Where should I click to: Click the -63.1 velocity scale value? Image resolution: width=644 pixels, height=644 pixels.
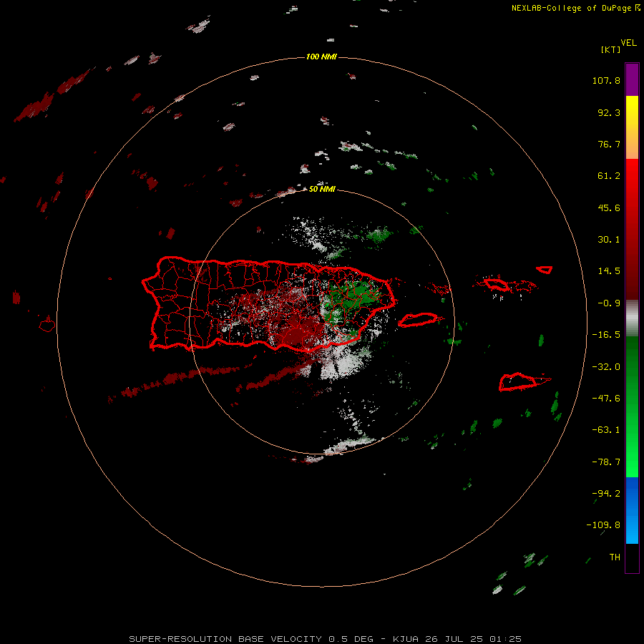tap(606, 430)
